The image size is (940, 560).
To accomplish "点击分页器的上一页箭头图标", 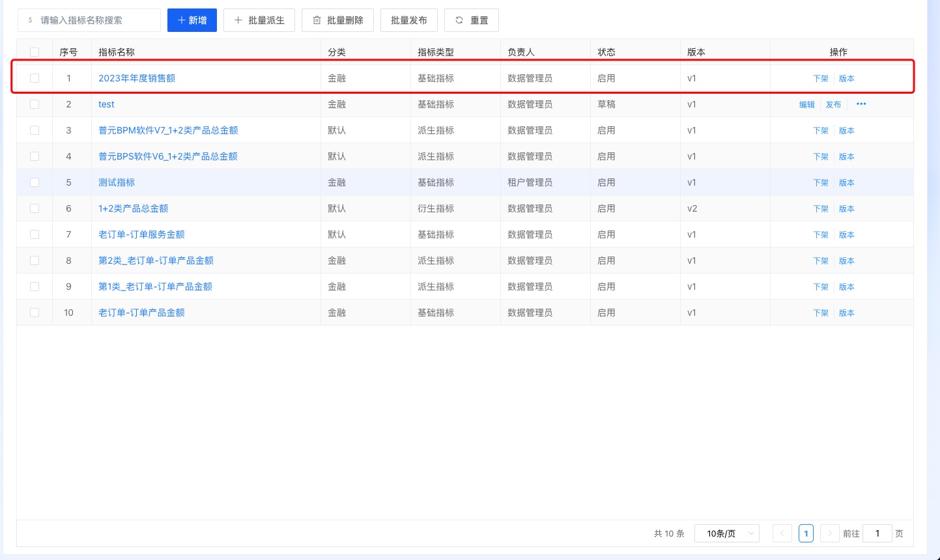I will [782, 533].
